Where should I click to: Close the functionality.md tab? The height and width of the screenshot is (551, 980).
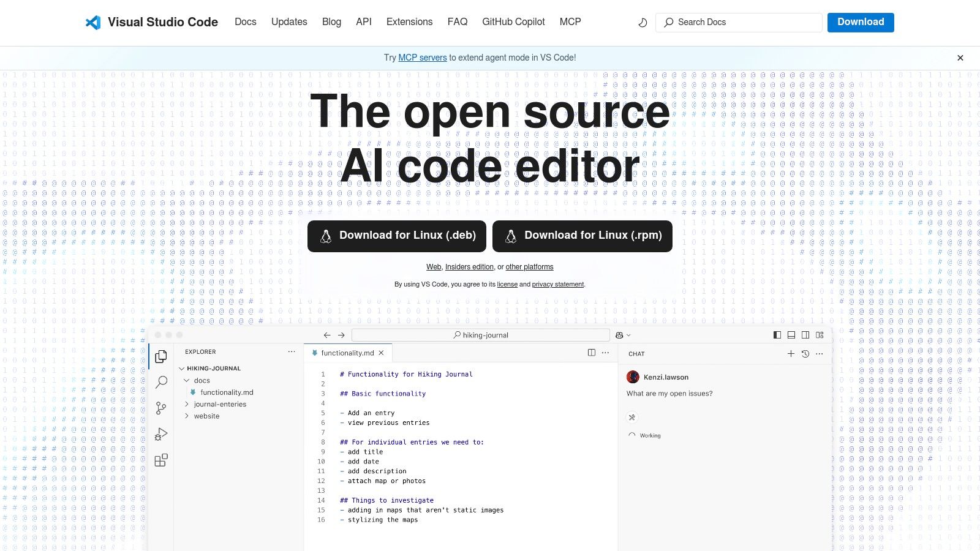pos(381,353)
